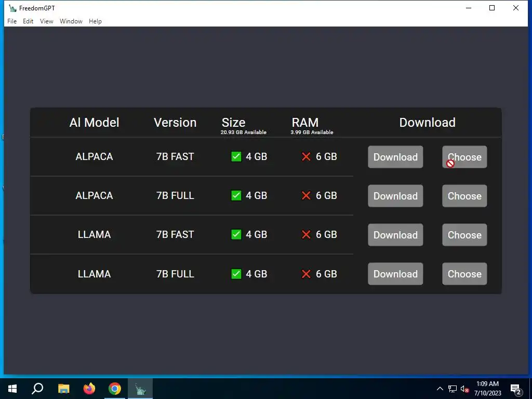Launch Google Chrome from the taskbar
This screenshot has width=532, height=399.
click(x=115, y=389)
